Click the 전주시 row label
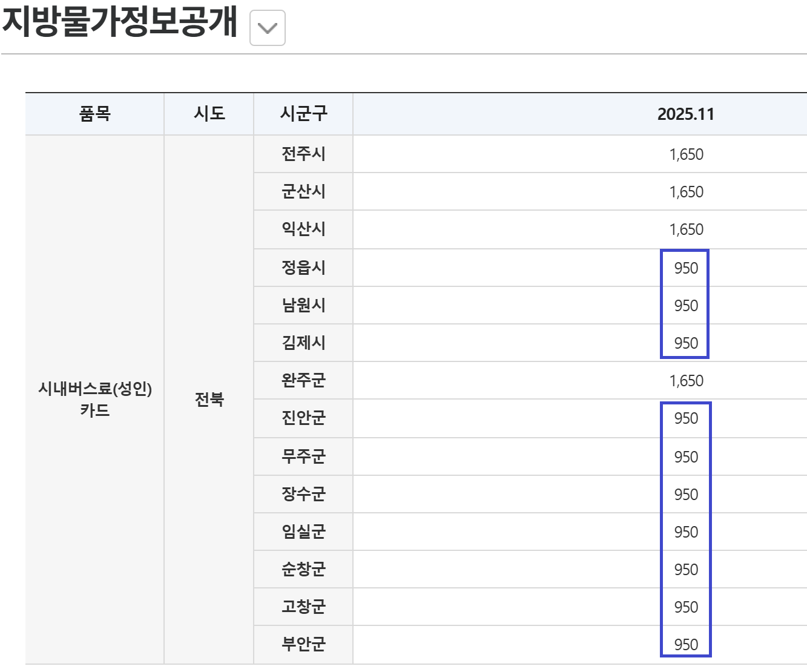 pos(303,154)
